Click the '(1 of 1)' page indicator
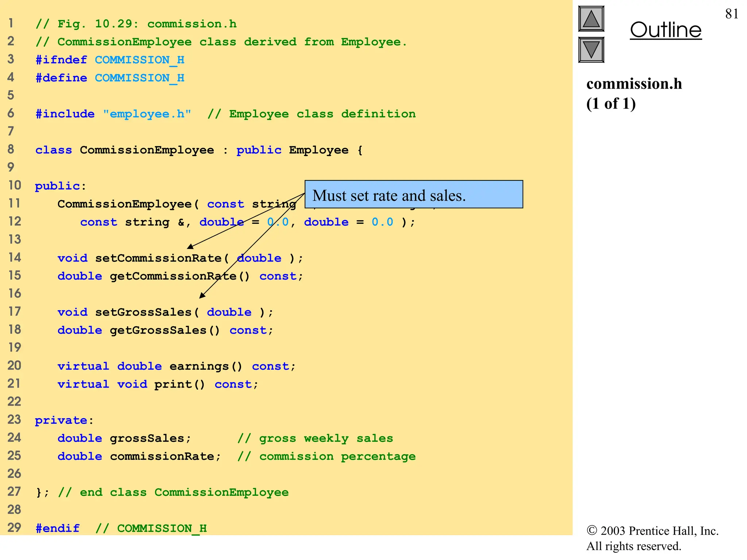 (611, 104)
